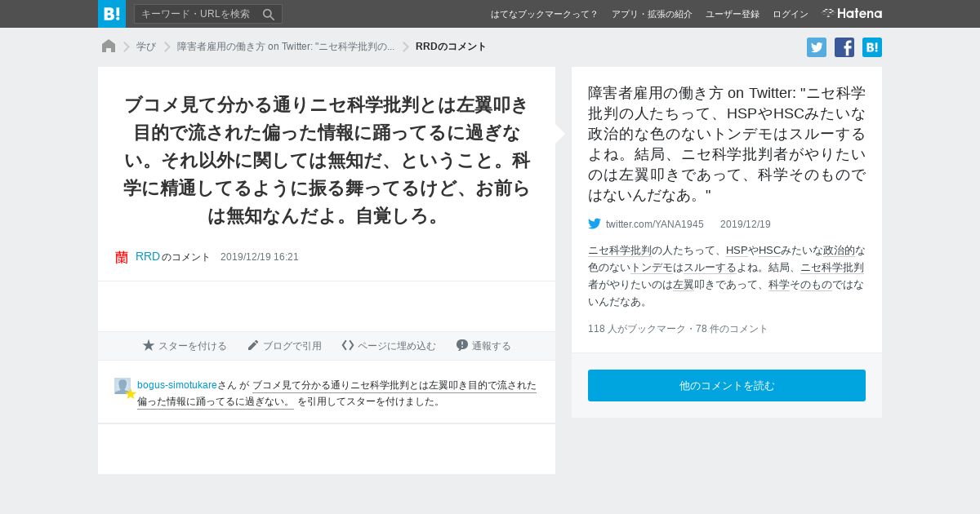Share this page on Twitter

[x=817, y=47]
